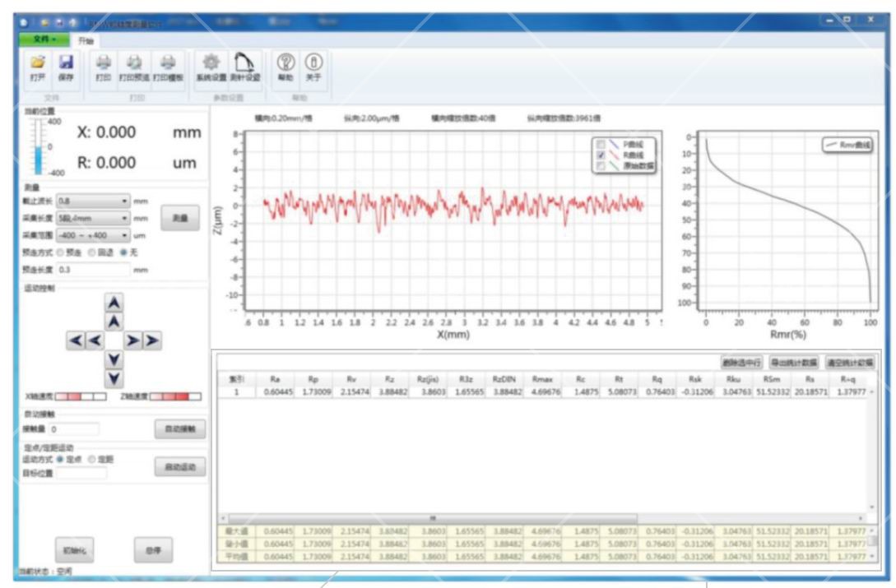The width and height of the screenshot is (896, 588).
Task: Open the green 文件 file menu
Action: pos(44,39)
